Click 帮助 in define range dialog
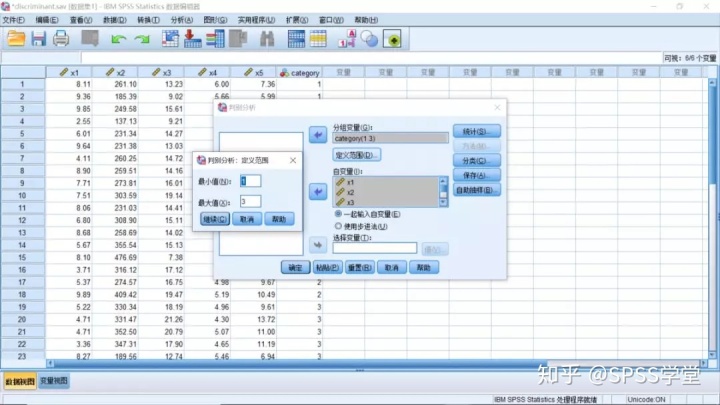 (x=279, y=219)
